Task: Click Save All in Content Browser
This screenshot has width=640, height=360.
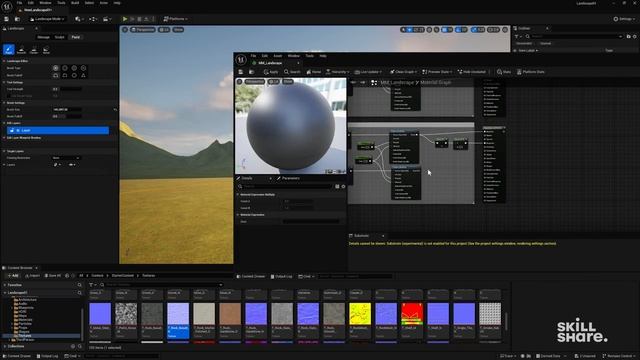Action: click(53, 276)
